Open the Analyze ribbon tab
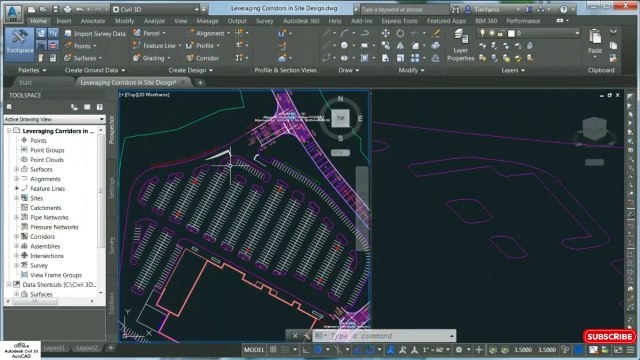The width and height of the screenshot is (640, 360). tap(154, 21)
